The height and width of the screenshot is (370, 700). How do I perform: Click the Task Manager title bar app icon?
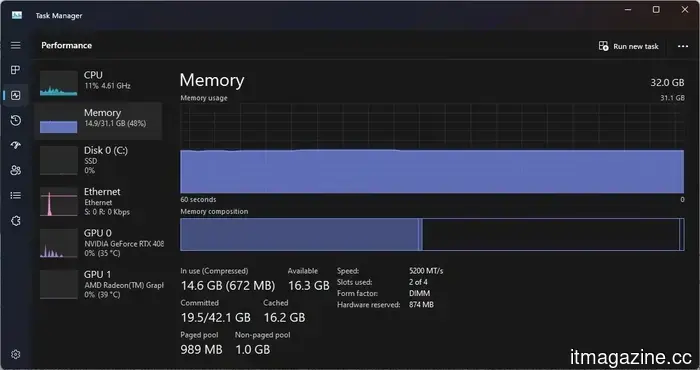(x=17, y=15)
